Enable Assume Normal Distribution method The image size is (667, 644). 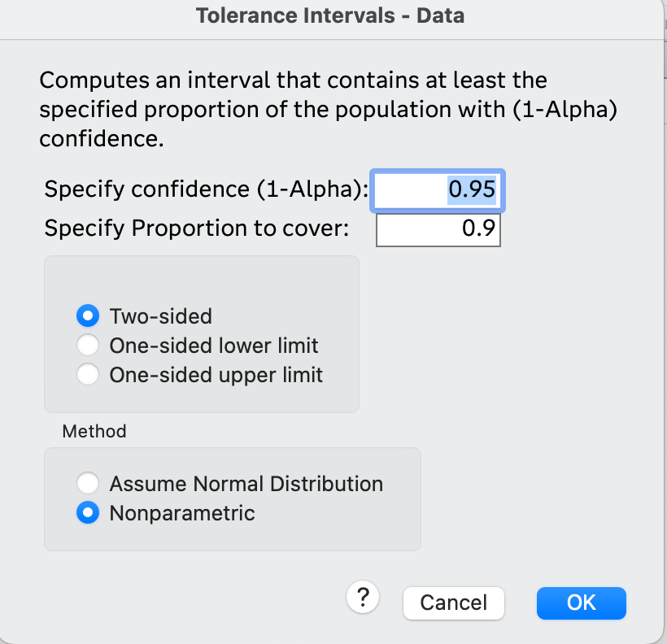[x=87, y=484]
